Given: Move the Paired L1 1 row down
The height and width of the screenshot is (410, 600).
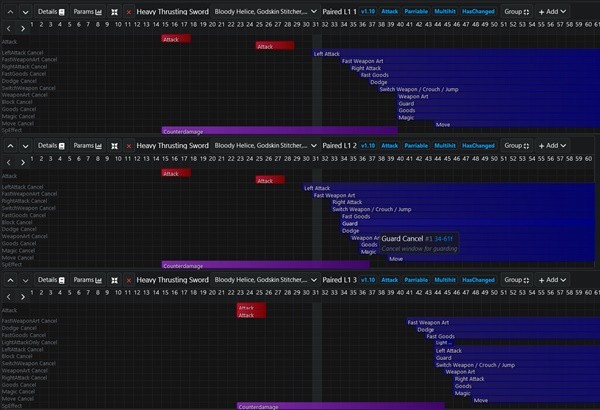Looking at the screenshot, I should click(x=25, y=11).
